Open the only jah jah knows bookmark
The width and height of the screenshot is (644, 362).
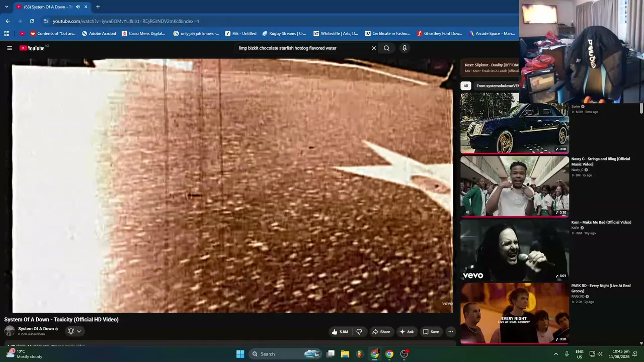pos(196,34)
